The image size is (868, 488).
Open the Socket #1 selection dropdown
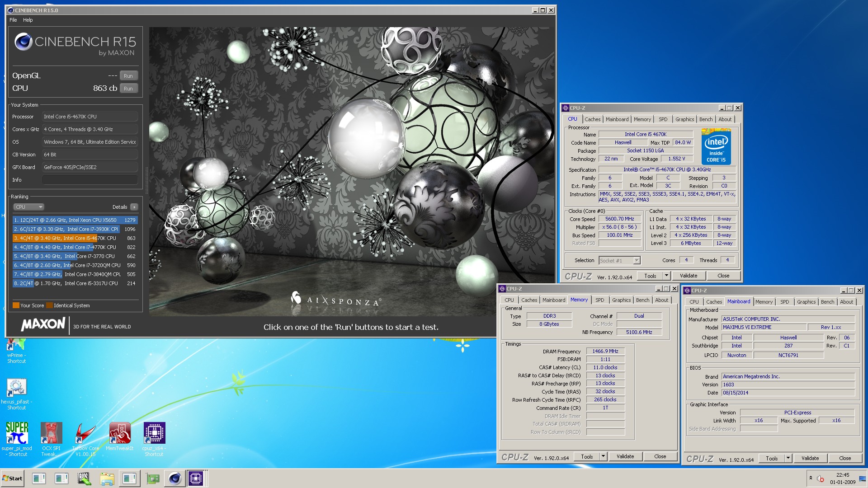tap(619, 260)
